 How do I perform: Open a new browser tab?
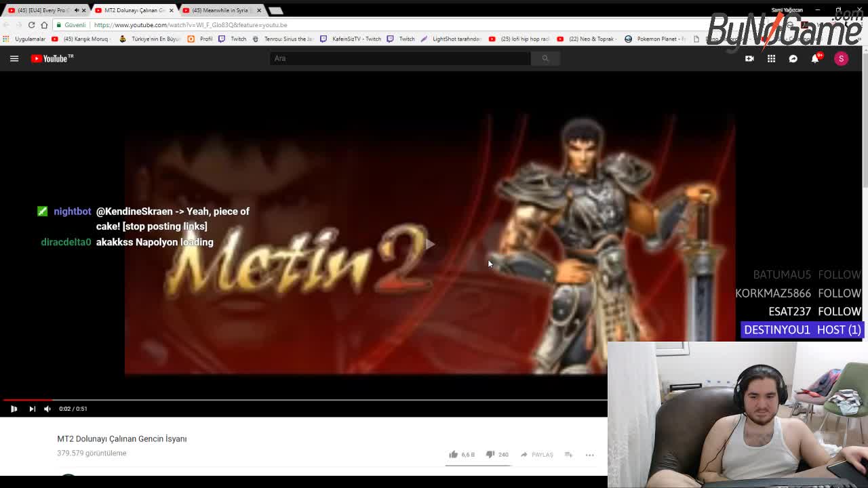pyautogui.click(x=275, y=11)
